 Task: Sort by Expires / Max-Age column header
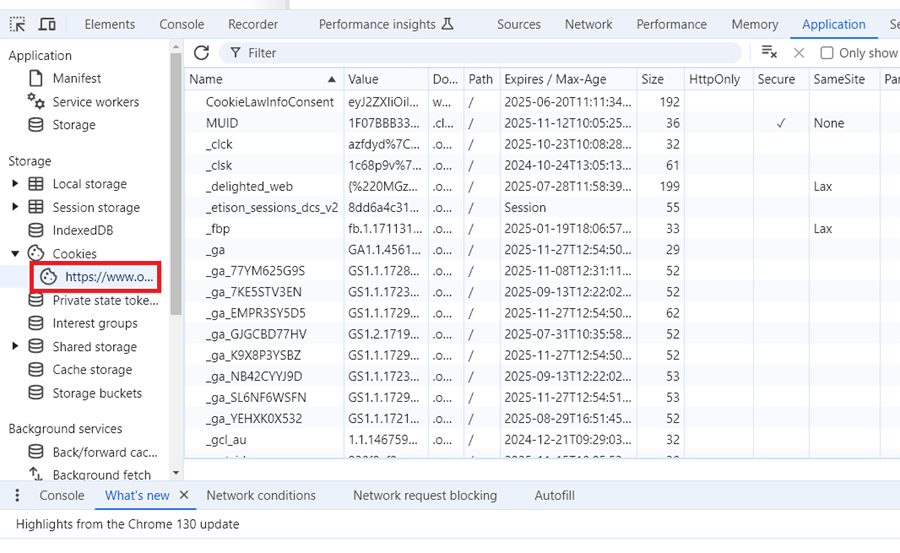(x=568, y=79)
